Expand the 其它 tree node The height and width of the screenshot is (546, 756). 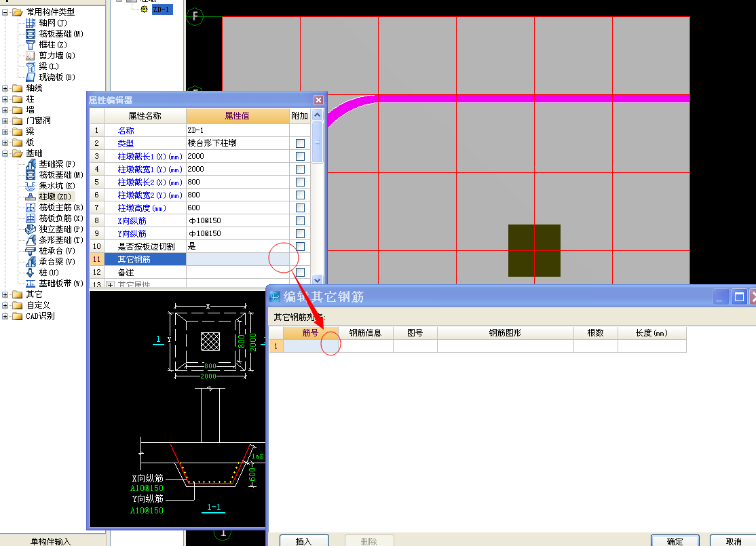click(x=5, y=294)
